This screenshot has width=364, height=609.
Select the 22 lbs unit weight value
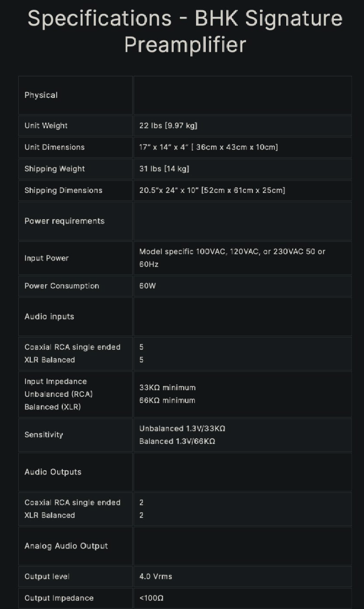point(168,126)
